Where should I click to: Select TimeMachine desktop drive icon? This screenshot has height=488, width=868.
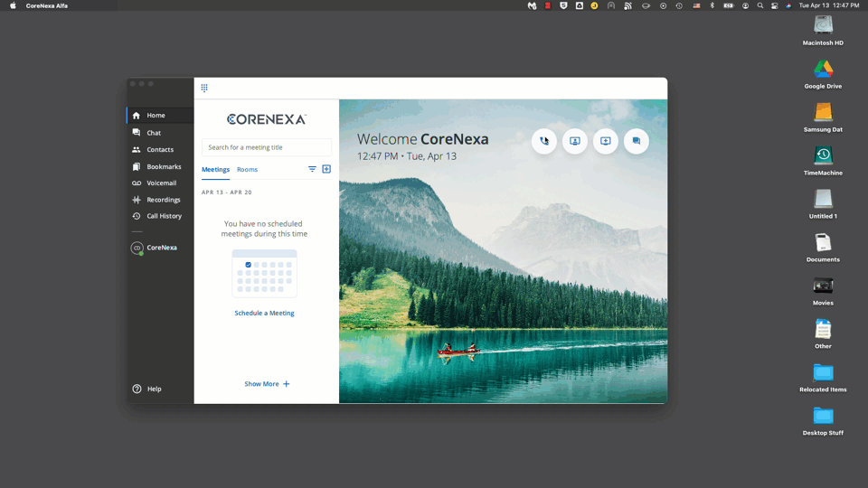click(x=823, y=161)
